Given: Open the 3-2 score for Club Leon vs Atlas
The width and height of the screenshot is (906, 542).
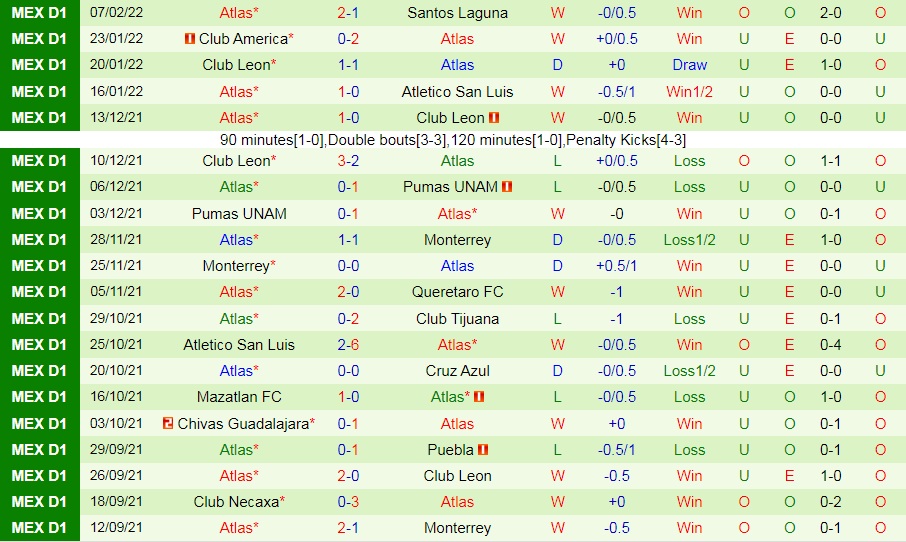Looking at the screenshot, I should coord(348,161).
